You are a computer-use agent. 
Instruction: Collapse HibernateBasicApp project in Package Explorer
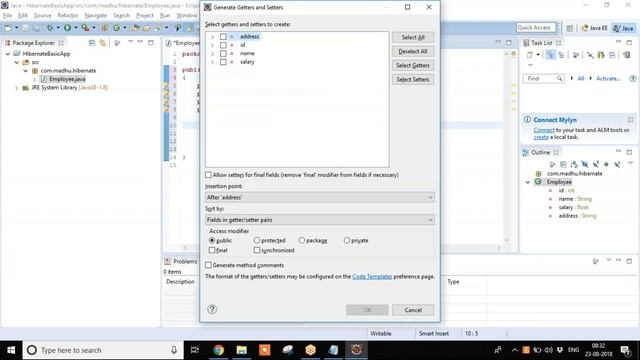coord(8,54)
